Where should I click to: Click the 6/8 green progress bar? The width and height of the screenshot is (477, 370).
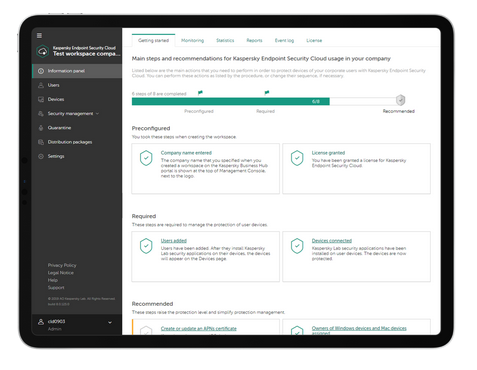pos(231,101)
